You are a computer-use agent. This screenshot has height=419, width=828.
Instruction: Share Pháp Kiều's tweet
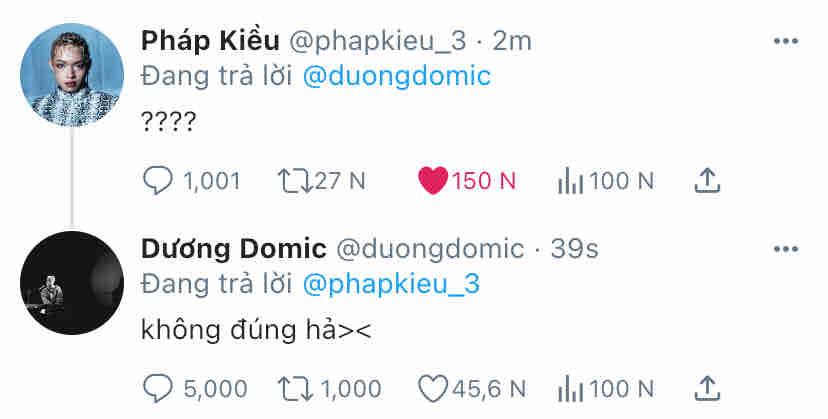707,181
